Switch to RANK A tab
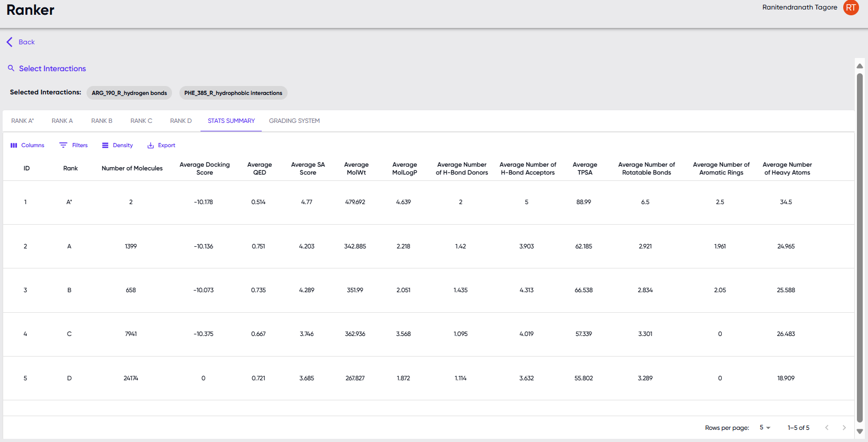The width and height of the screenshot is (868, 442). click(x=62, y=121)
